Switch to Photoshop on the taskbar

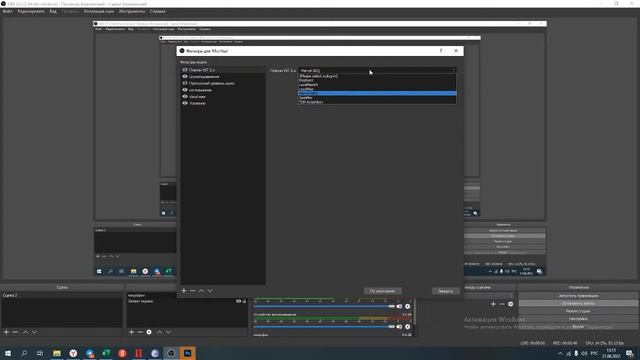click(x=187, y=353)
